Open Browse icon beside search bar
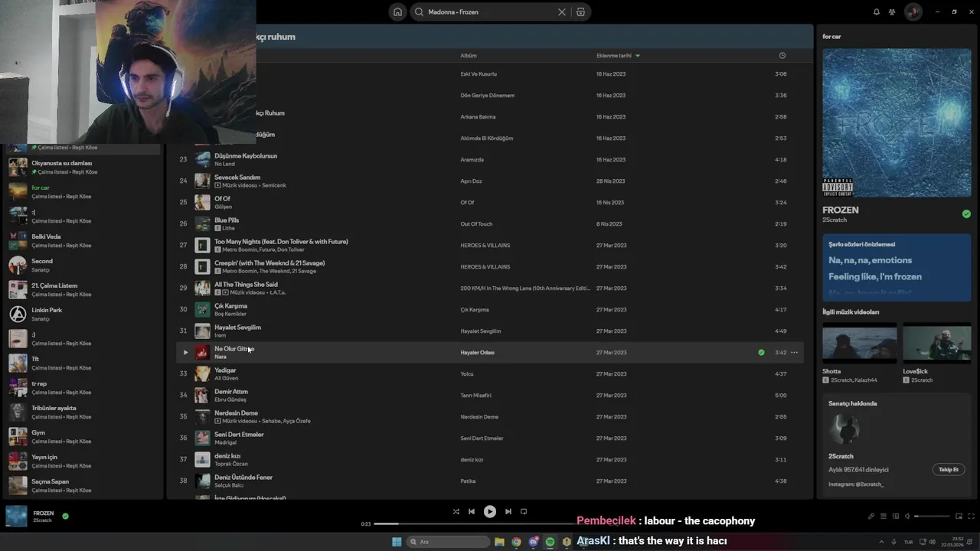Screen dimensions: 980x551 tap(580, 12)
